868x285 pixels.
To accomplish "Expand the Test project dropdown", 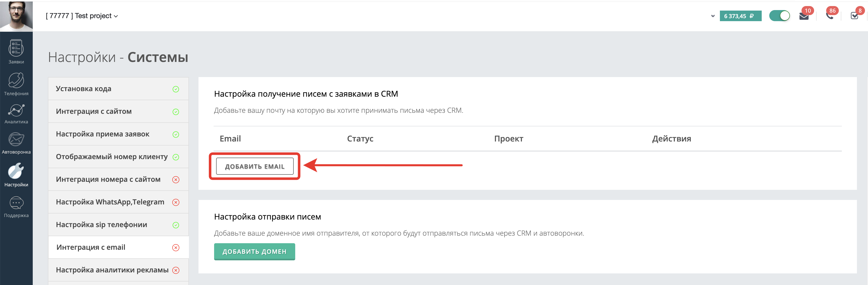I will [x=82, y=16].
